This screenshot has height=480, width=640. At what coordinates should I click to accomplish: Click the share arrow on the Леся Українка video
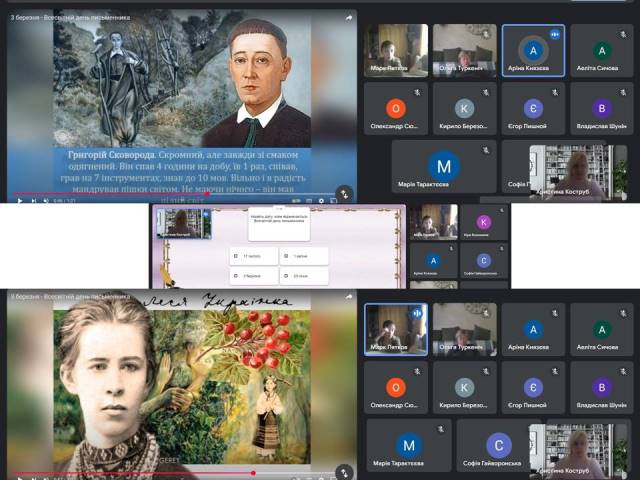tap(349, 297)
